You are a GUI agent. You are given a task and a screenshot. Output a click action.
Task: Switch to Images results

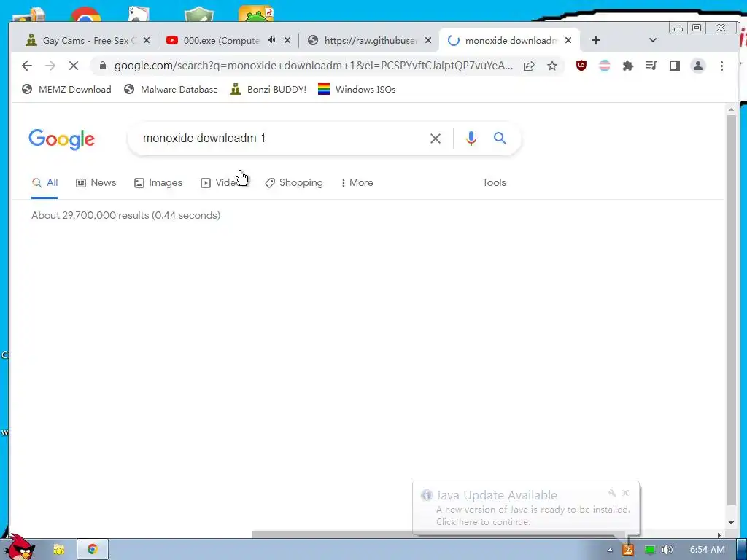(158, 183)
